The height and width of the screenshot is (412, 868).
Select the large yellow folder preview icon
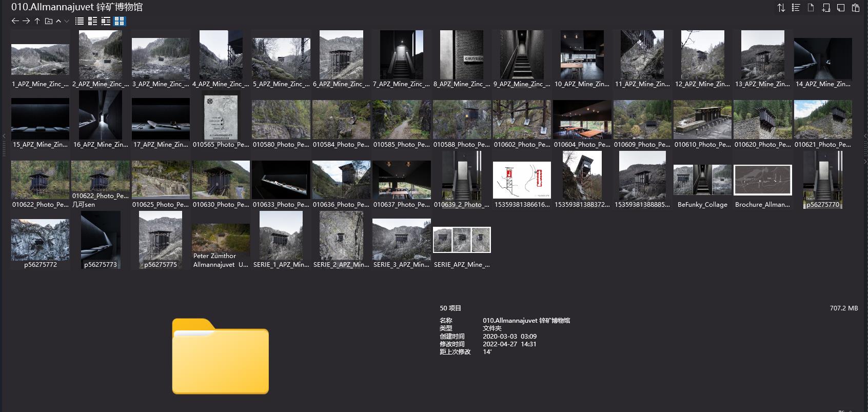(220, 356)
